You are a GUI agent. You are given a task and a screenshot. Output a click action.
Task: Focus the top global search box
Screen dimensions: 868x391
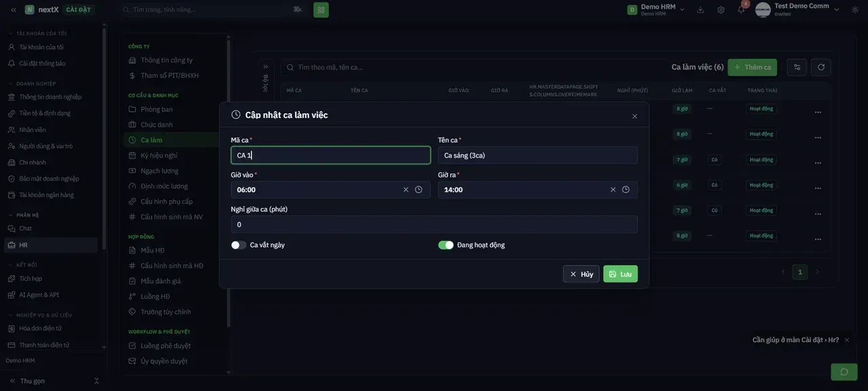click(212, 9)
